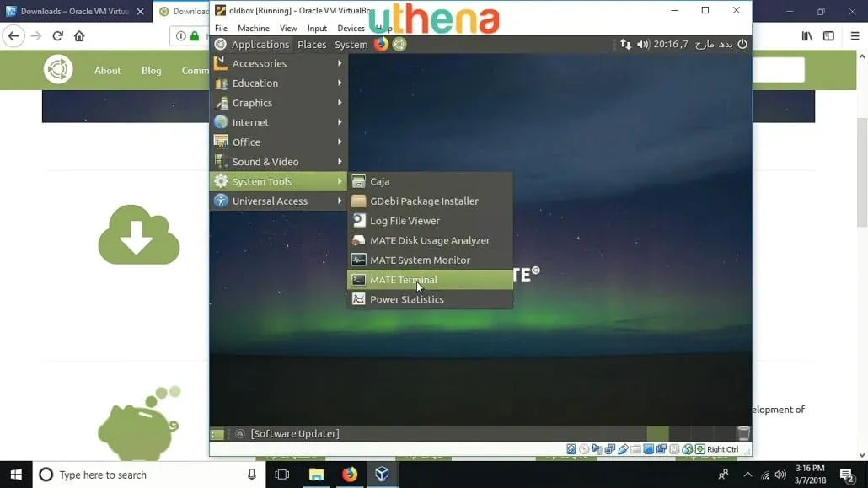This screenshot has height=488, width=868.
Task: Open the System menu in MATE panel
Action: (x=351, y=45)
